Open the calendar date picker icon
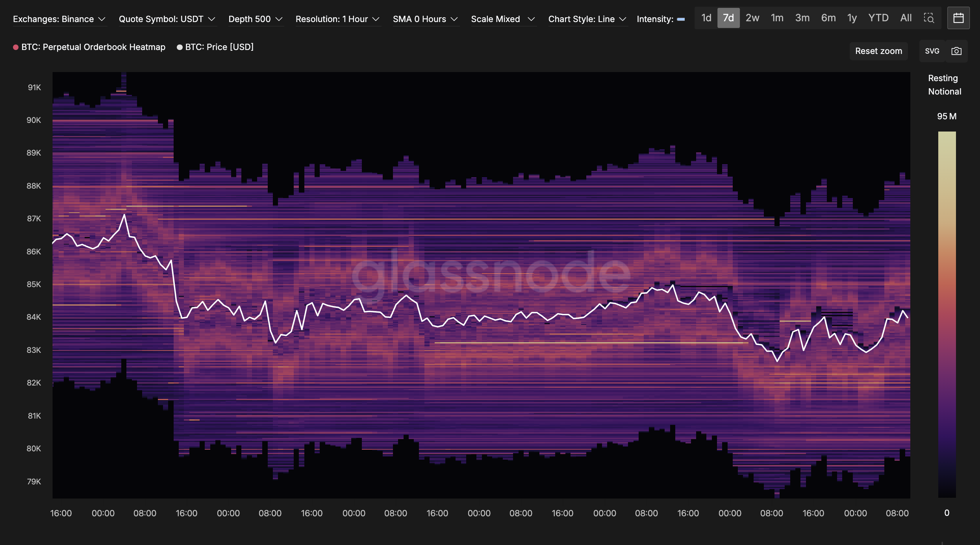The width and height of the screenshot is (980, 545). (958, 18)
